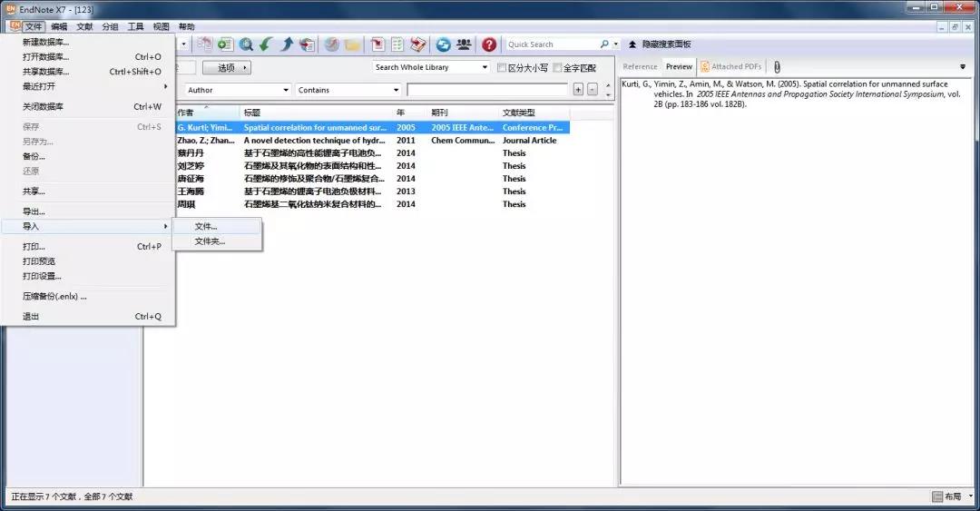Choose 文件... in the import submenu
The image size is (980, 511).
[x=217, y=226]
